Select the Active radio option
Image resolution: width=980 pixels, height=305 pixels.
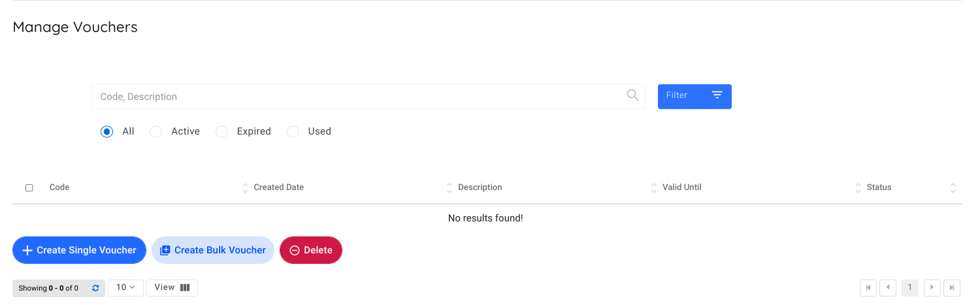coord(156,132)
